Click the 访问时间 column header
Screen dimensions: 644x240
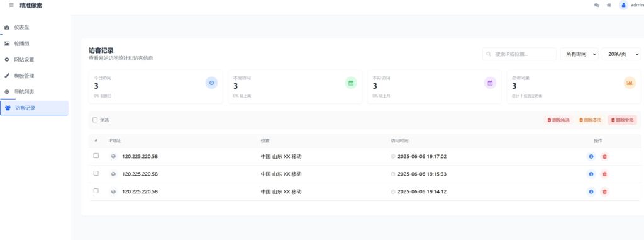click(x=399, y=141)
